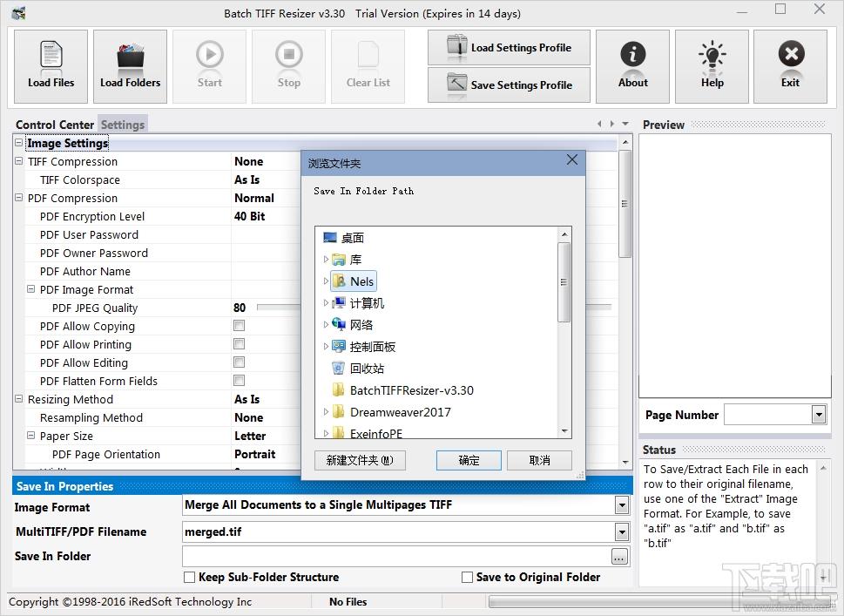This screenshot has width=844, height=616.
Task: Toggle PDF Allow Printing checkbox
Action: [x=239, y=344]
